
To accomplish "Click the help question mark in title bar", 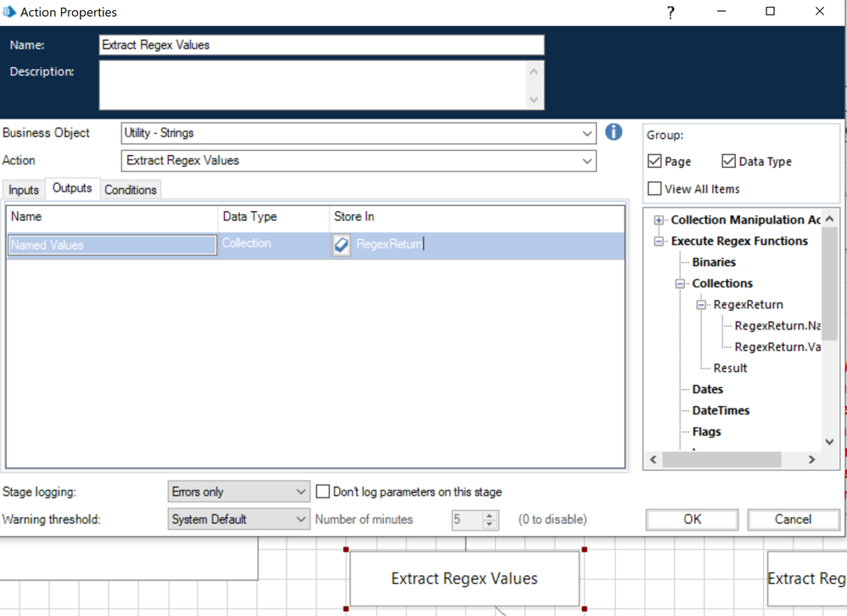I will [670, 13].
